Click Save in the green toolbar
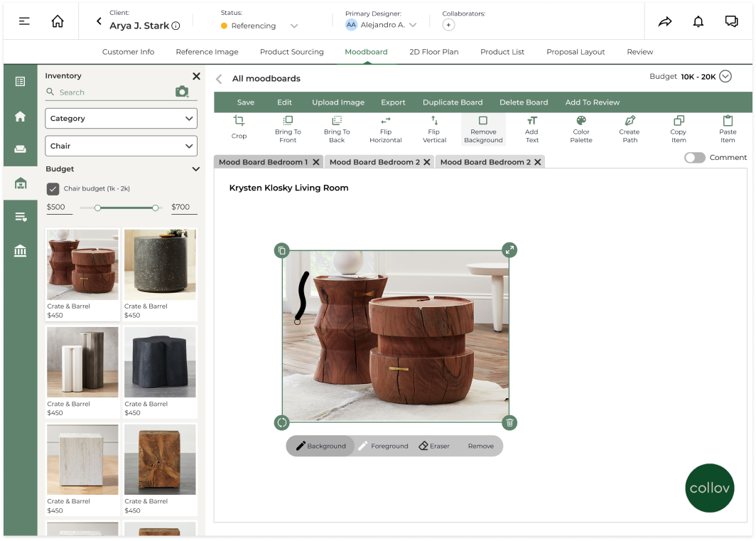This screenshot has width=756, height=541. (x=245, y=102)
